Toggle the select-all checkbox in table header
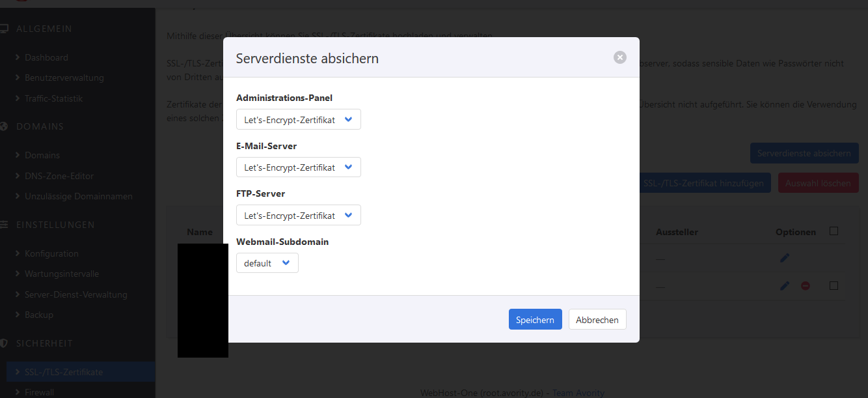Screen dimensions: 868x398 [834, 231]
